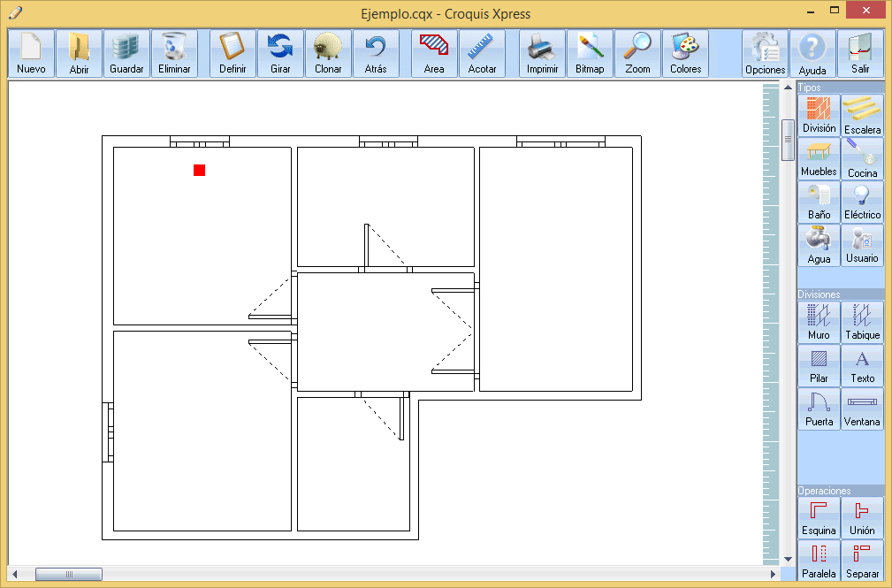Open the Eléctrico type category
Viewport: 892px width, 588px height.
click(862, 202)
